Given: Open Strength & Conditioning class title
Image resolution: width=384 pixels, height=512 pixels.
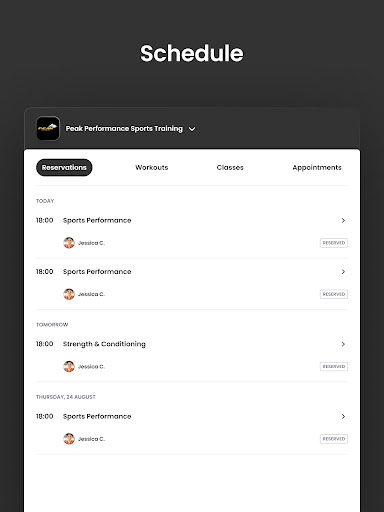Looking at the screenshot, I should click(104, 344).
